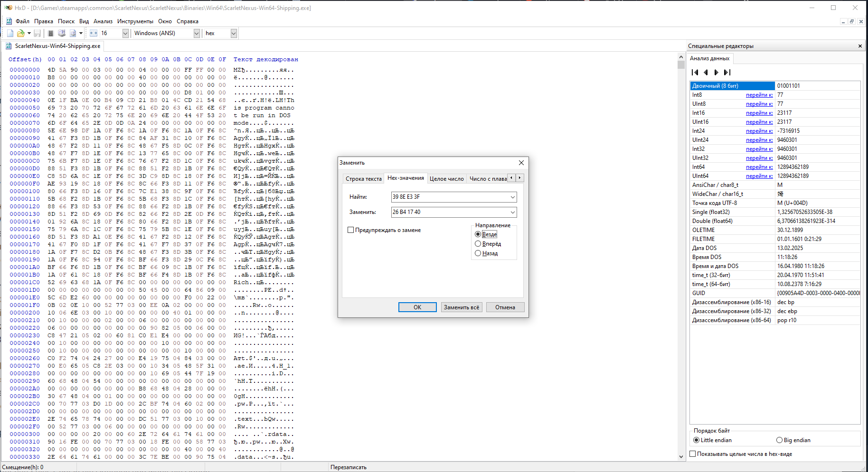
Task: Click перейти к link for Int8
Action: click(x=759, y=95)
